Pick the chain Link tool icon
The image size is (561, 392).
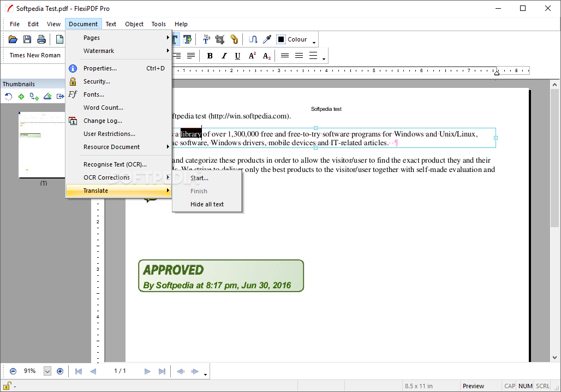[x=234, y=39]
